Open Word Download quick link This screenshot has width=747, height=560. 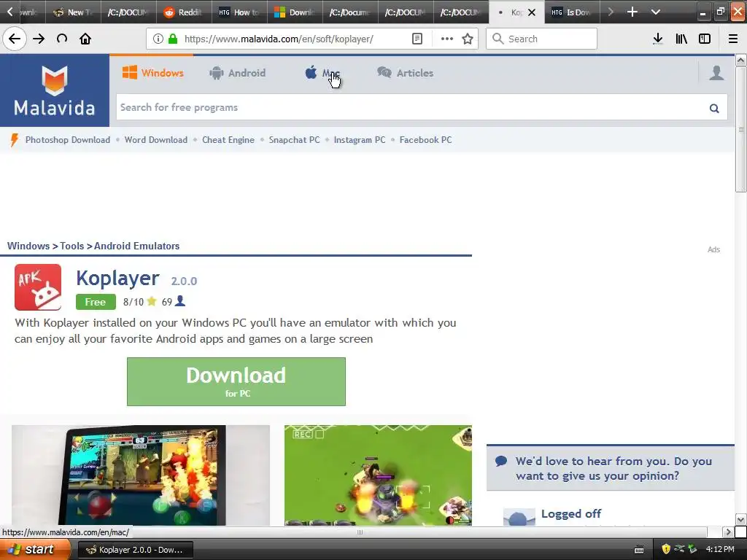pyautogui.click(x=156, y=140)
